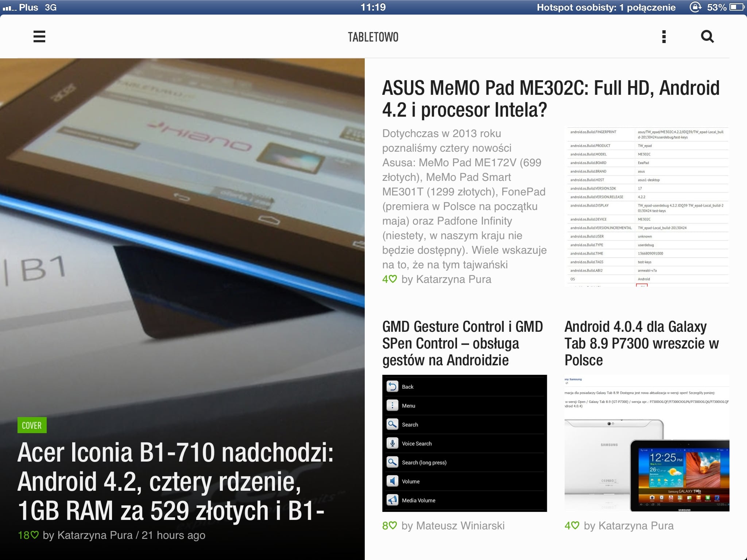Open the three-dot overflow menu
This screenshot has width=747, height=560.
point(664,36)
